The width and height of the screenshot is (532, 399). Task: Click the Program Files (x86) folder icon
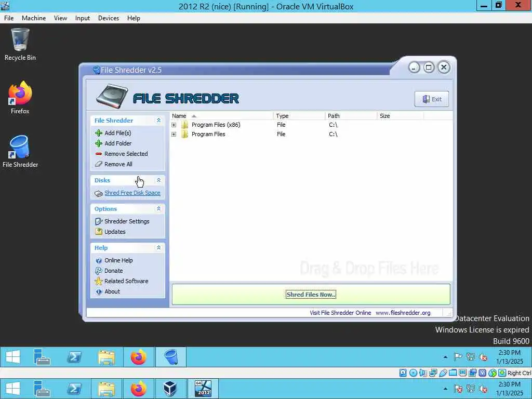[x=184, y=125]
